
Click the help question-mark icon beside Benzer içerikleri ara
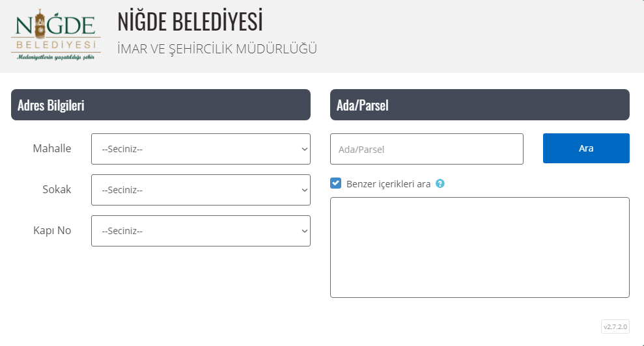point(440,183)
